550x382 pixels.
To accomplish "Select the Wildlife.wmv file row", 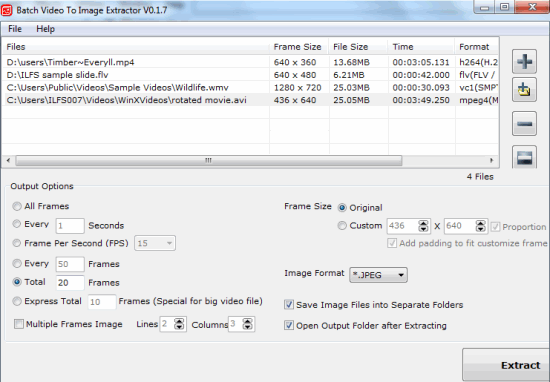I will (250, 87).
